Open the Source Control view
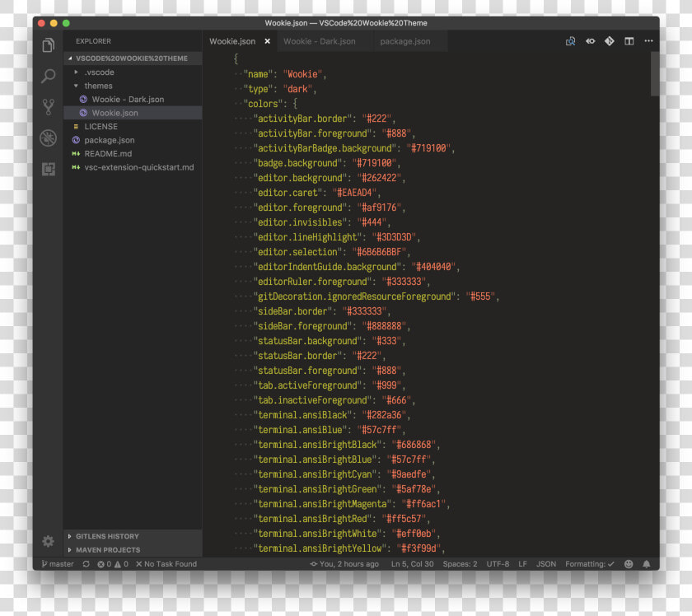 click(x=48, y=107)
